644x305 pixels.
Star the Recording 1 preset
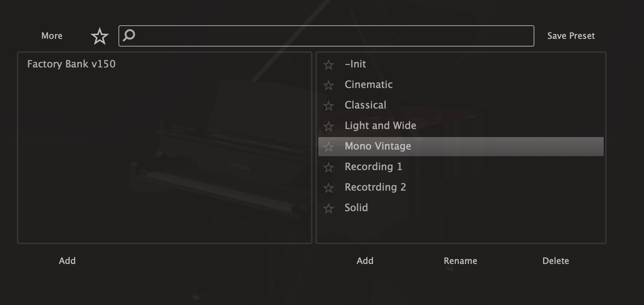[329, 168]
